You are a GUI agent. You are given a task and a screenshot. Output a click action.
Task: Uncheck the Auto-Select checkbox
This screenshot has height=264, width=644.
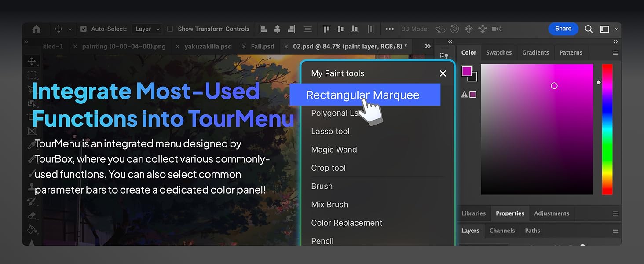pyautogui.click(x=84, y=29)
